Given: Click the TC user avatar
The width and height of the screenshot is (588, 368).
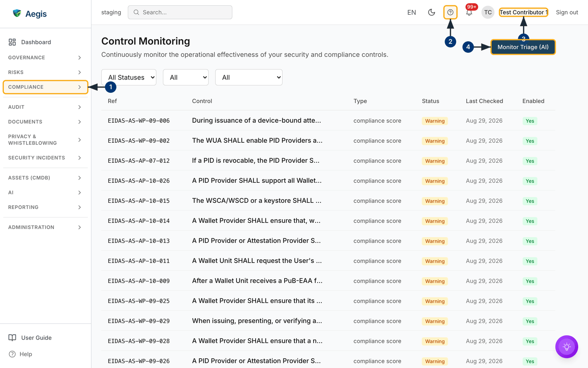Looking at the screenshot, I should coord(488,12).
